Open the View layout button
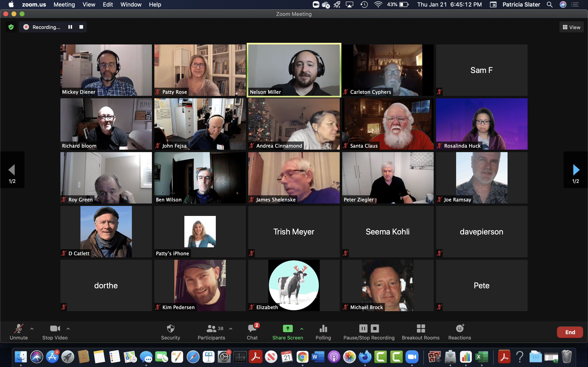 point(571,27)
